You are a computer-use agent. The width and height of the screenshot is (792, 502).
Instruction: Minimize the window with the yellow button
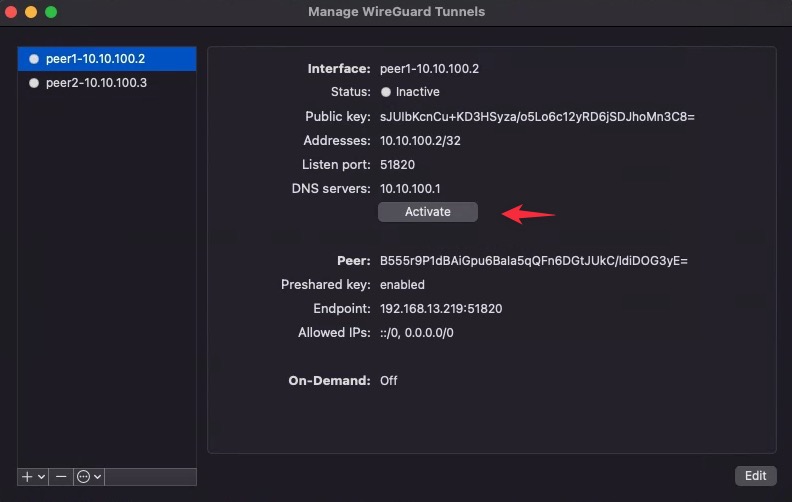[x=31, y=12]
